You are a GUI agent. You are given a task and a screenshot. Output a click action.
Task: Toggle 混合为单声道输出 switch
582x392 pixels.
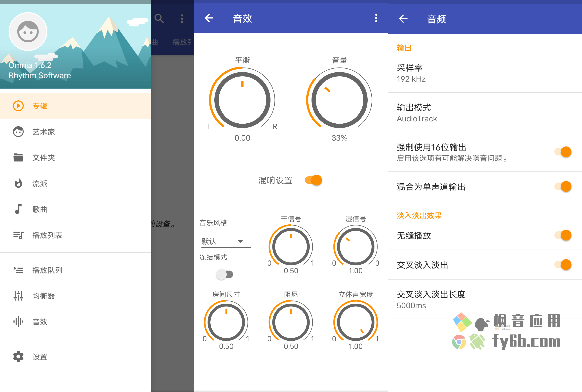point(563,186)
